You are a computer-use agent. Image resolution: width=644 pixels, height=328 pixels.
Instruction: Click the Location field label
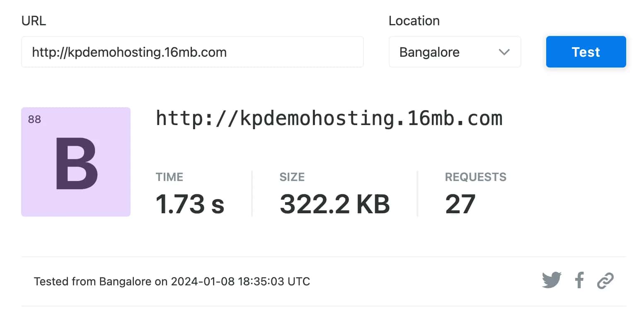[x=414, y=21]
